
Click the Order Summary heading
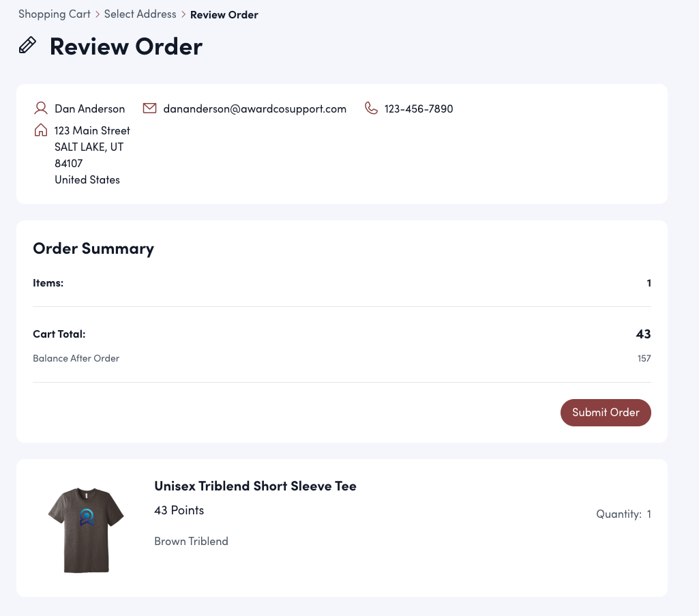93,248
